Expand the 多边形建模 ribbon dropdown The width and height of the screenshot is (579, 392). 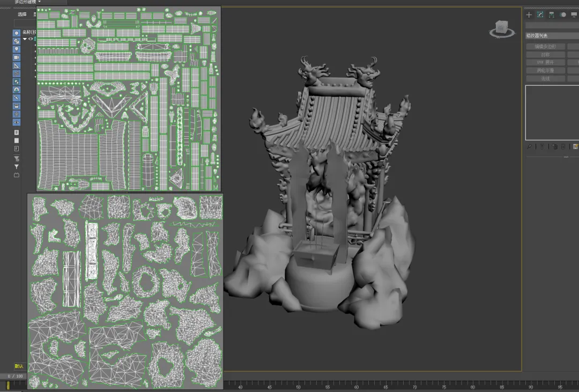pyautogui.click(x=39, y=2)
